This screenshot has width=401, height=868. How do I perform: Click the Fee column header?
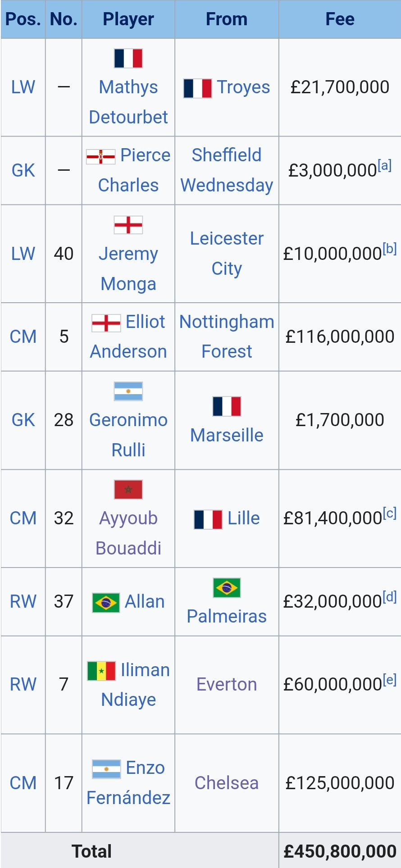click(x=340, y=19)
